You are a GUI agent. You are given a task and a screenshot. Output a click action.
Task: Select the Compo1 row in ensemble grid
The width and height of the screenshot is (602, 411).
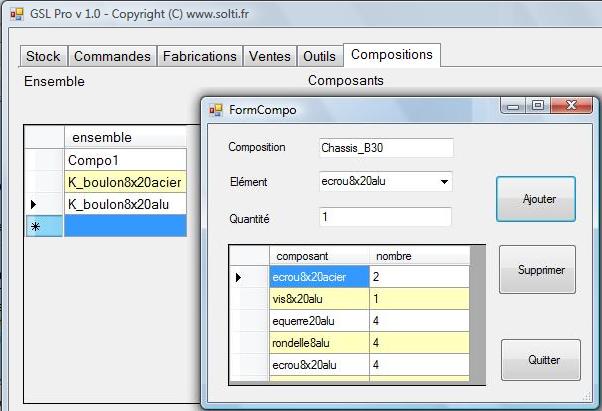125,160
